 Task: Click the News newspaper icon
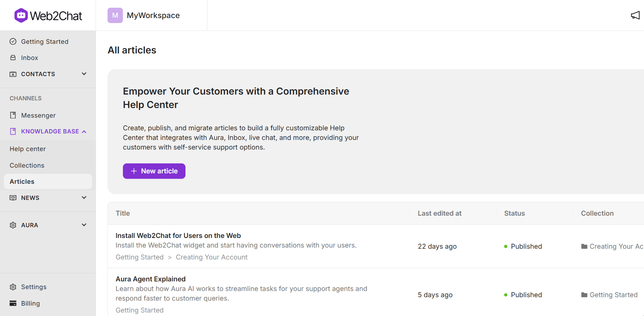tap(13, 198)
